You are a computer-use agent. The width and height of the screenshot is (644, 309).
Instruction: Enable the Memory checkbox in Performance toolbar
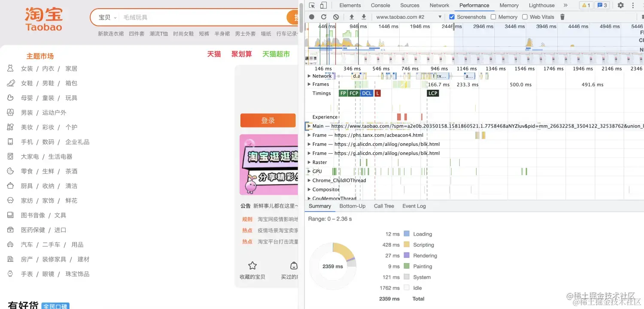click(493, 17)
